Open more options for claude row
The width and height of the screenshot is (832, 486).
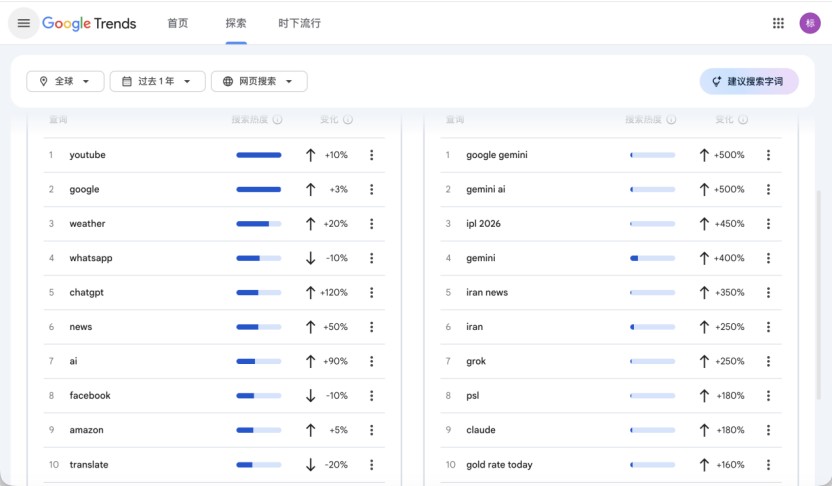[x=768, y=430]
